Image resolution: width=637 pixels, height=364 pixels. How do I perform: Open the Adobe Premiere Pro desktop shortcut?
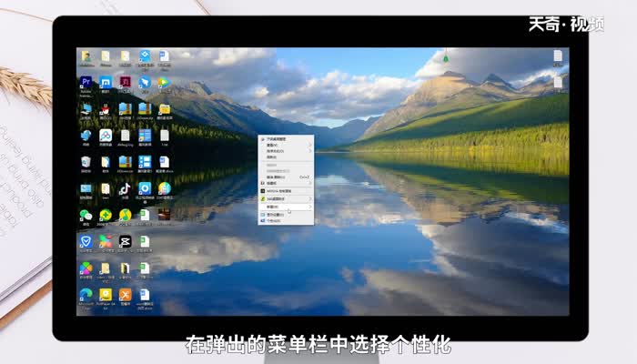(86, 82)
